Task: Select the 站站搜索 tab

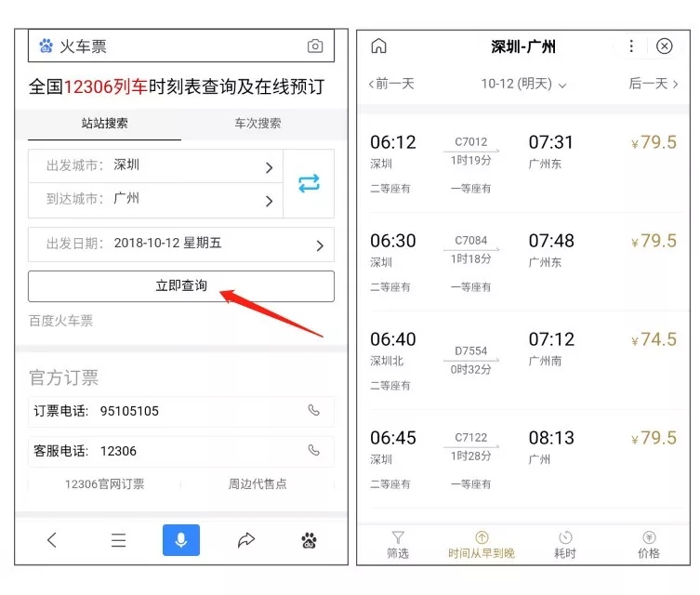Action: pos(104,124)
